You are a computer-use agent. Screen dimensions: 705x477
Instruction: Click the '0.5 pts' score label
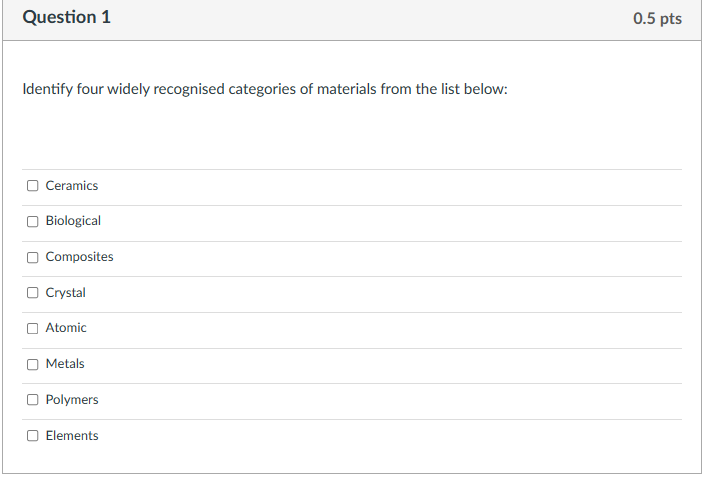point(657,19)
